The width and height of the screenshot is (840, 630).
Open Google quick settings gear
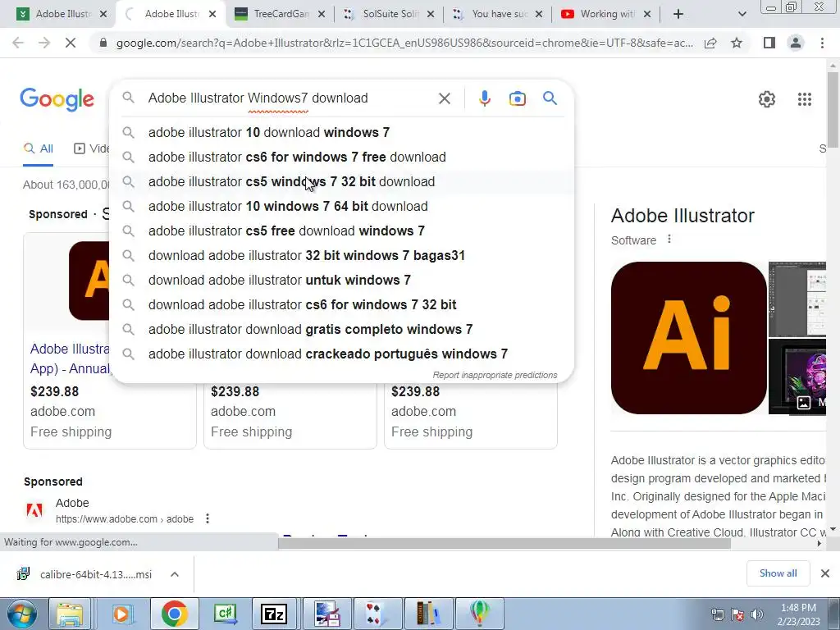tap(767, 99)
